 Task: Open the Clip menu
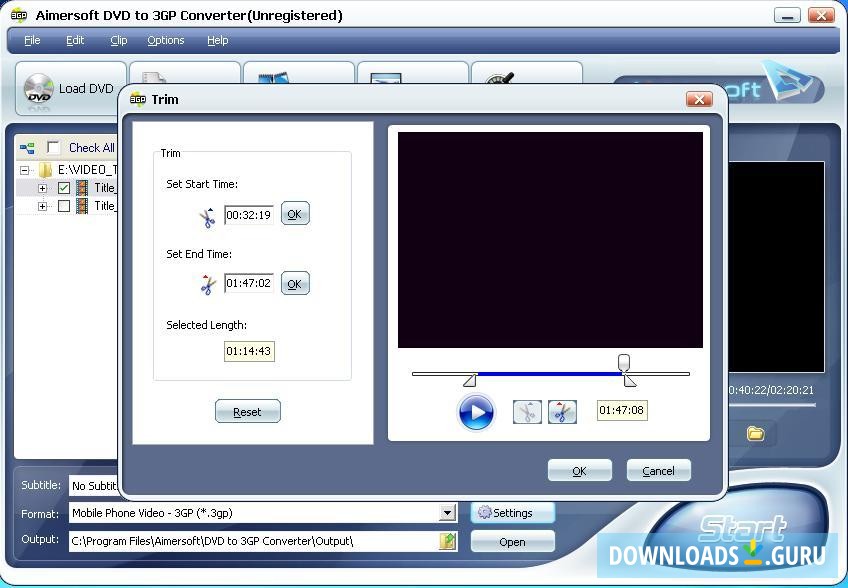(x=118, y=41)
